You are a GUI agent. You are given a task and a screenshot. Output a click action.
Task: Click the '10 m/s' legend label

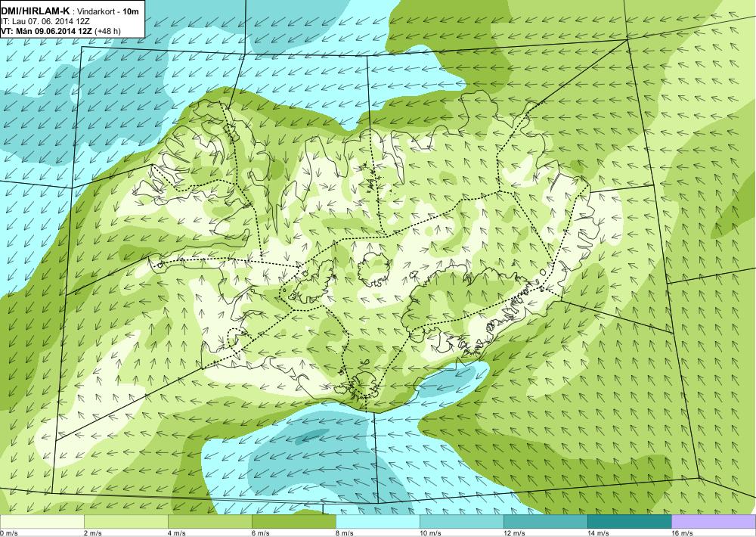[x=430, y=533]
